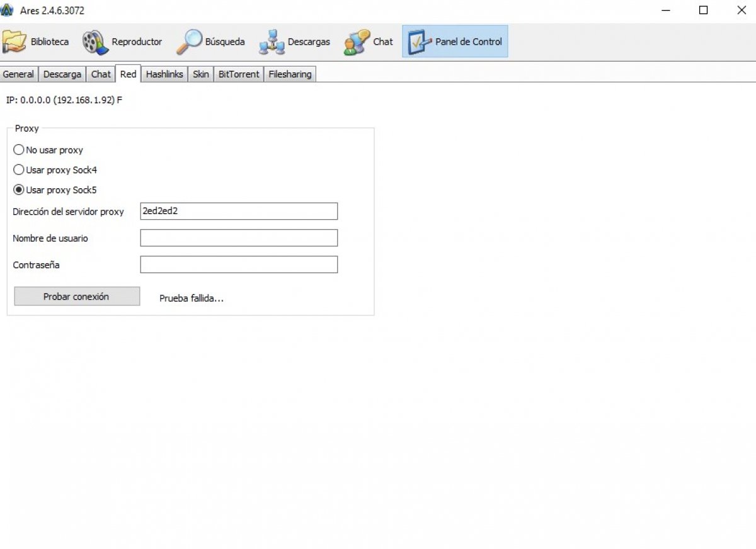Open the Búsqueda search section

click(x=210, y=42)
